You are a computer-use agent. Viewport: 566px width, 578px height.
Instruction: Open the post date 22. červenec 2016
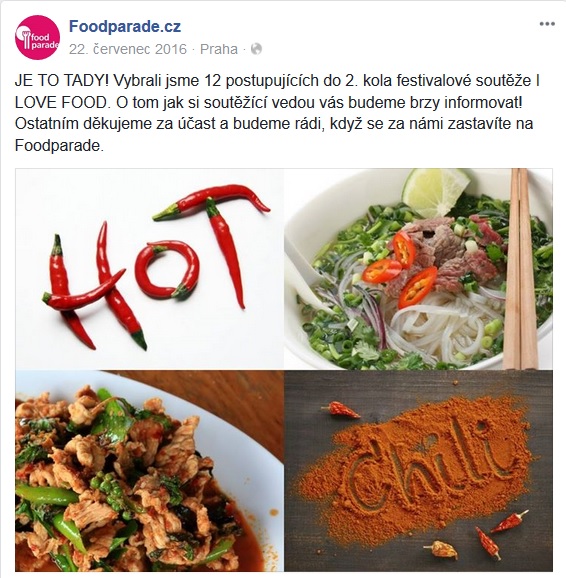click(128, 49)
